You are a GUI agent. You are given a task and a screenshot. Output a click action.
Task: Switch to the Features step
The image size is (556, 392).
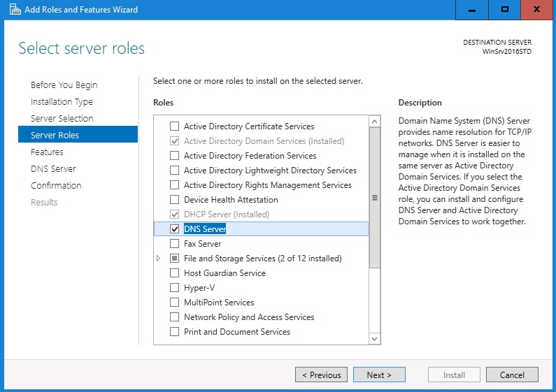click(x=47, y=152)
